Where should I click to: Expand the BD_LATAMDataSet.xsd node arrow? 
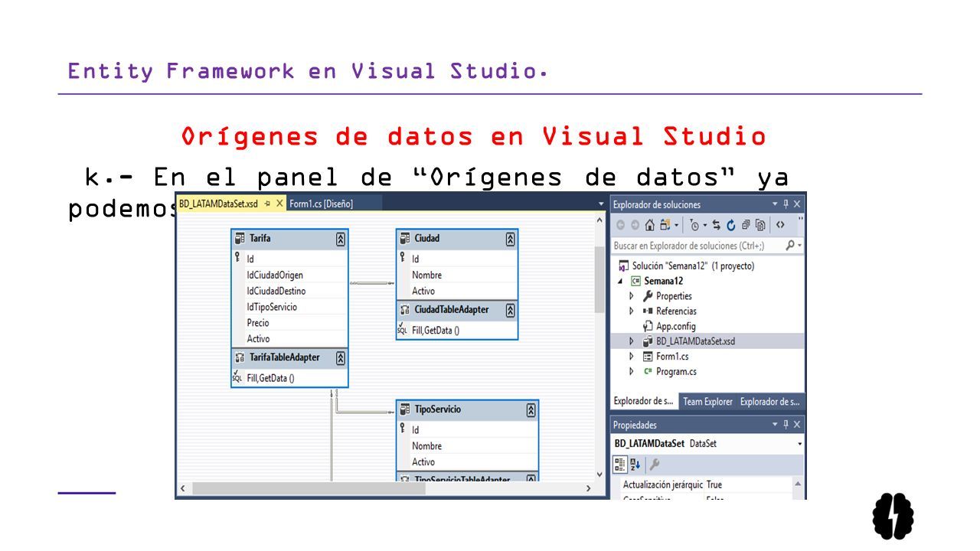point(632,341)
